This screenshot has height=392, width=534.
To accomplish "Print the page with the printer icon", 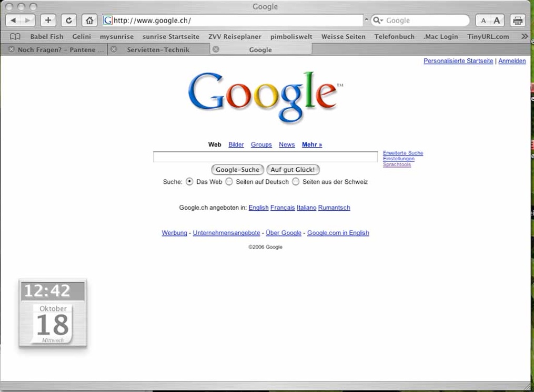I will tap(518, 21).
